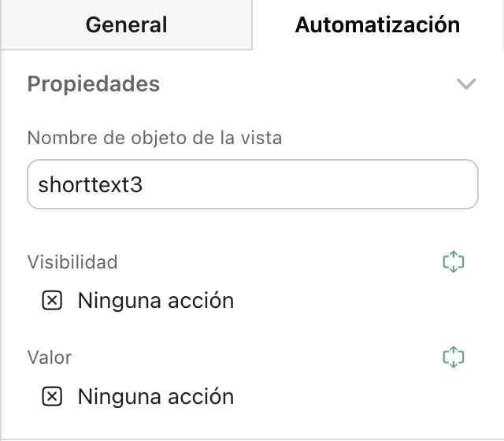Click the Valor property label

point(50,358)
